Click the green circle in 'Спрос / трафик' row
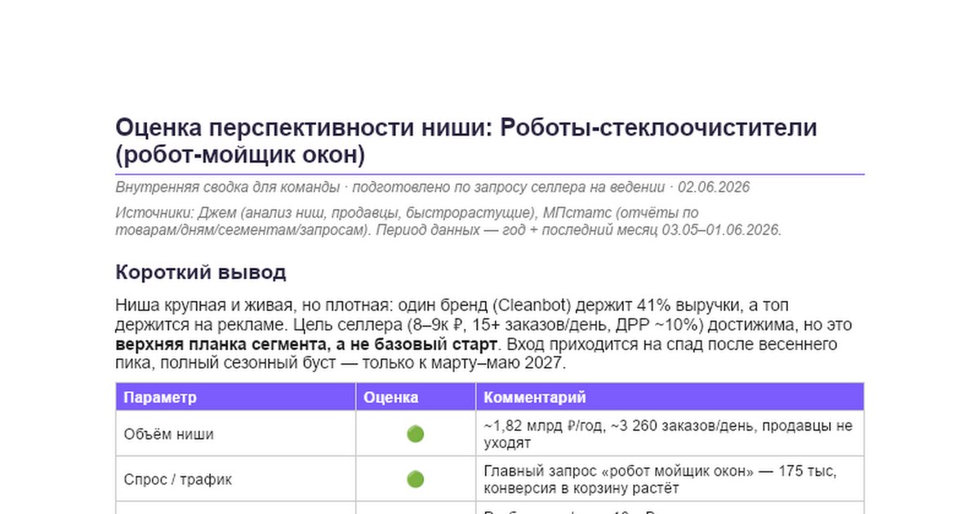This screenshot has height=514, width=980. coord(415,480)
